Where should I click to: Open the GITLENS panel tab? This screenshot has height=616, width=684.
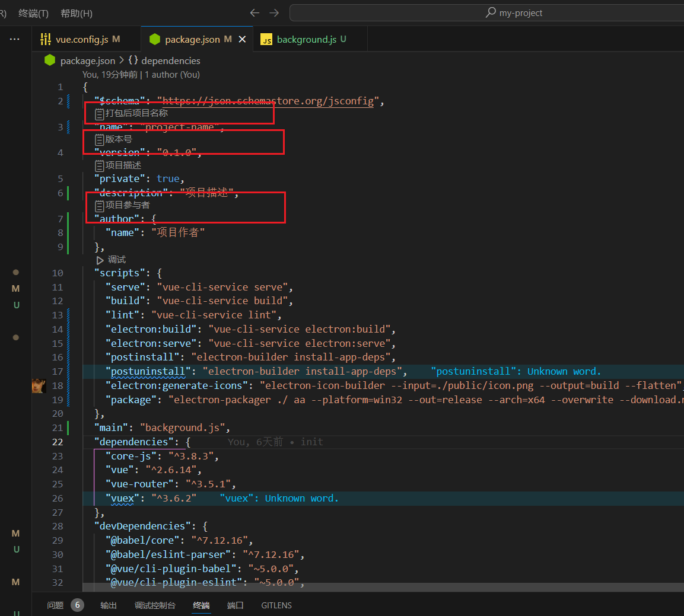276,605
